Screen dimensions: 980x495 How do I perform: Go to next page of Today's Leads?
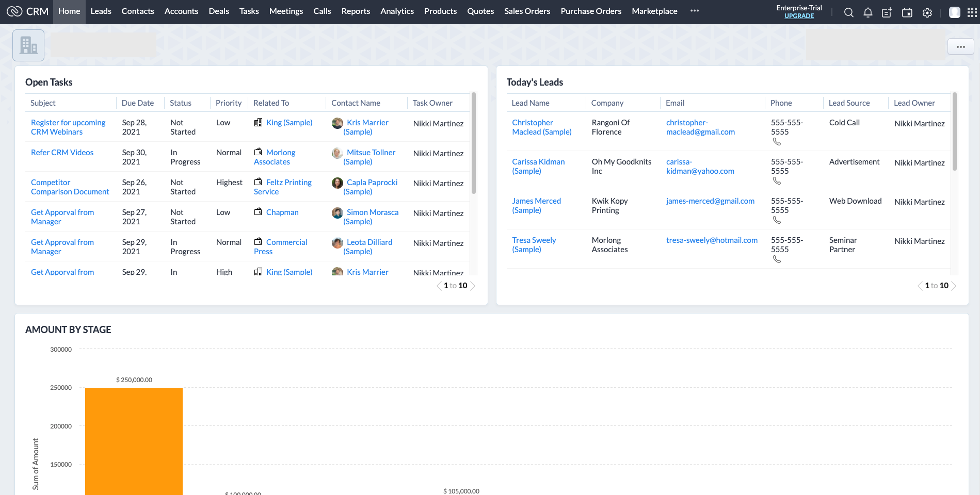click(x=954, y=286)
